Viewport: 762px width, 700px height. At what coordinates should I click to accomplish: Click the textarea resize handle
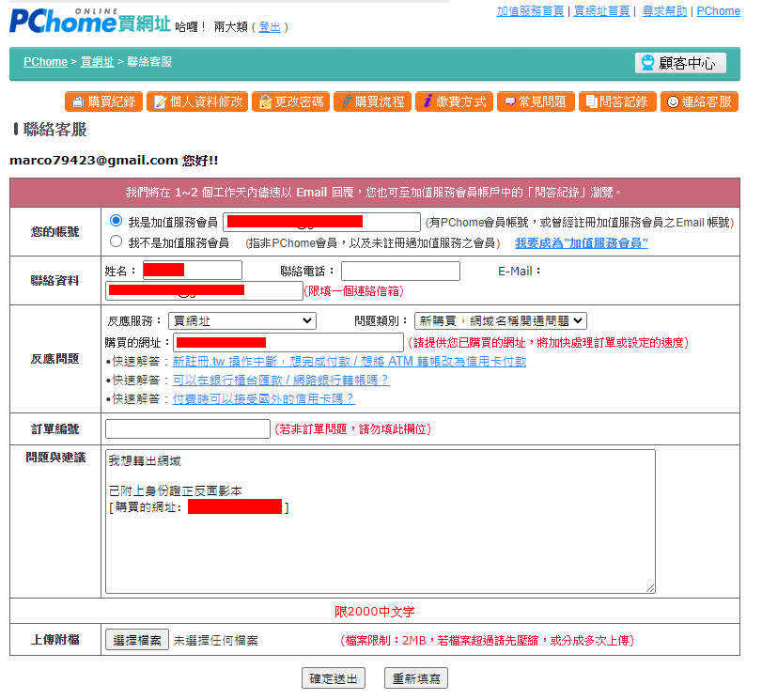pyautogui.click(x=651, y=589)
